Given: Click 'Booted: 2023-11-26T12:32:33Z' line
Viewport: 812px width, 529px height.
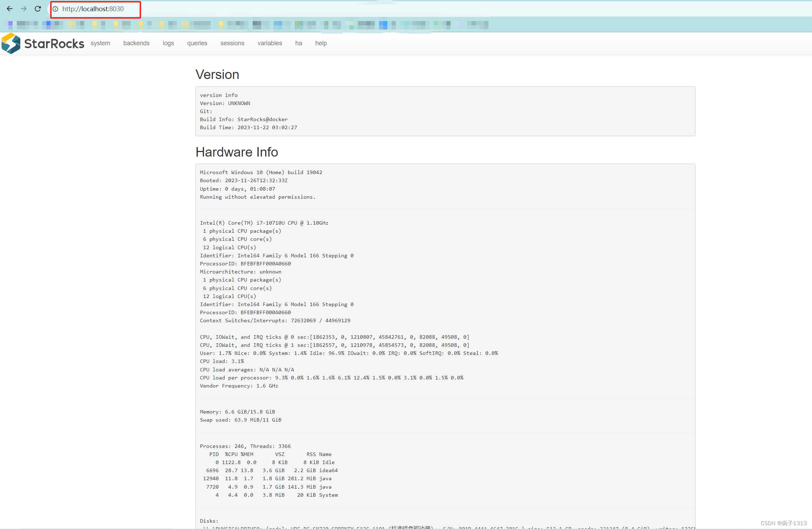Looking at the screenshot, I should (244, 180).
